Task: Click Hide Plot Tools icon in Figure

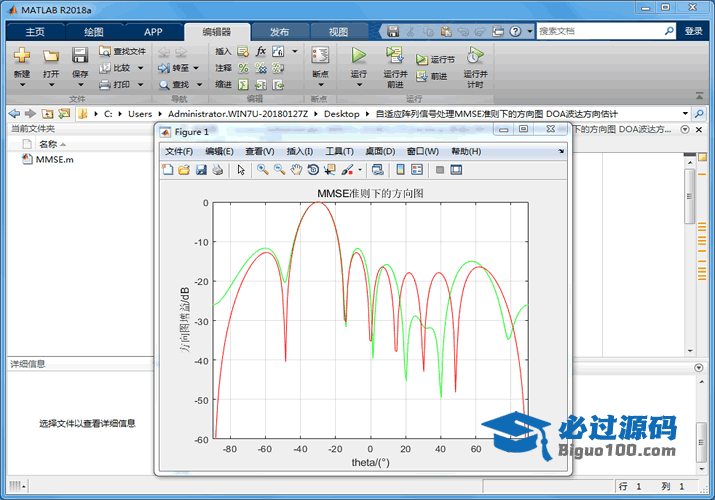Action: (x=440, y=170)
